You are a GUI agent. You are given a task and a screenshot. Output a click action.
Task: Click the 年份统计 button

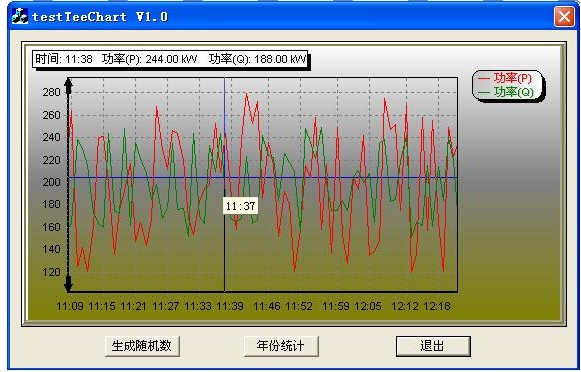tap(280, 346)
